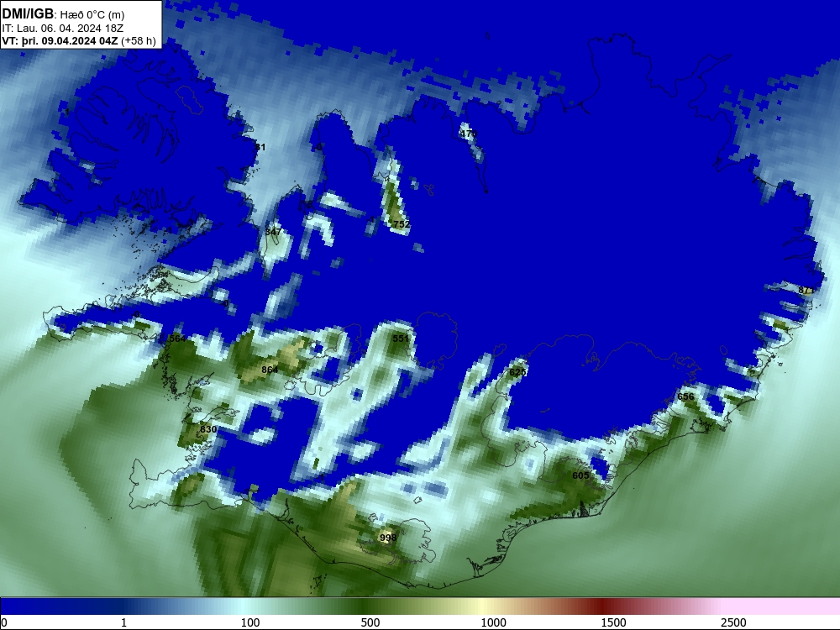
Task: Click the 871 value on the east coast
Action: tap(806, 290)
